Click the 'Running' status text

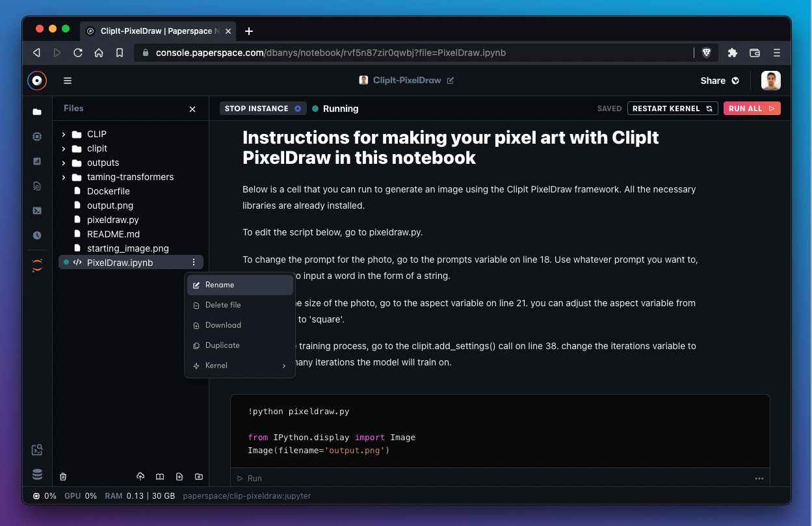341,109
